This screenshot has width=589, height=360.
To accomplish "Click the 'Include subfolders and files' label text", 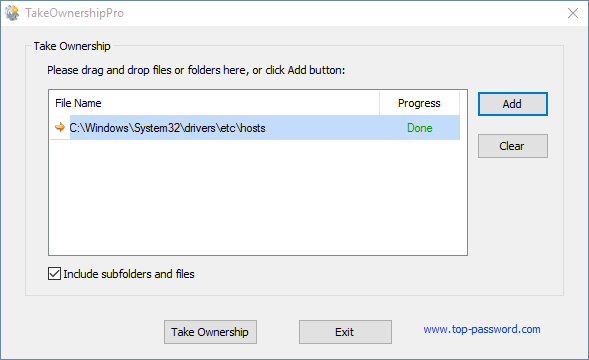I will pos(129,274).
